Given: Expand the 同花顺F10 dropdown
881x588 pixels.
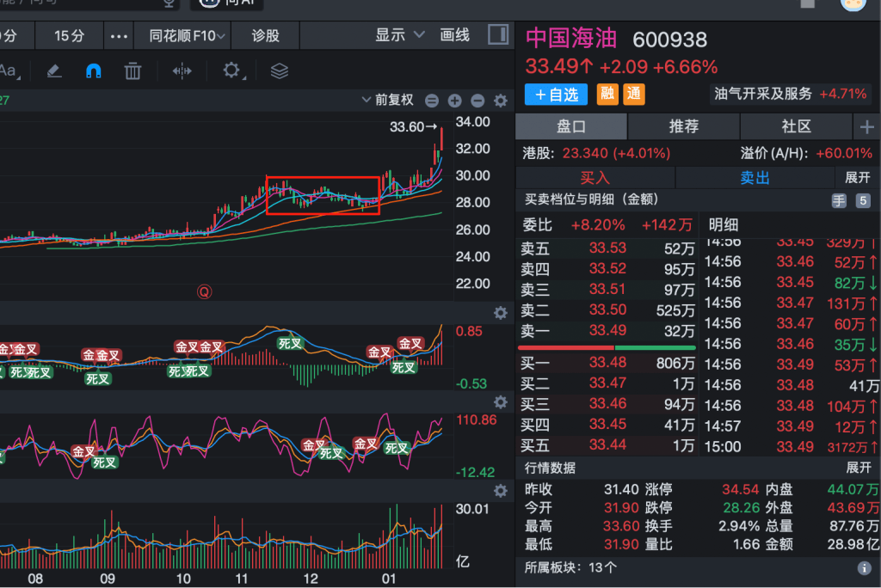Looking at the screenshot, I should 188,36.
